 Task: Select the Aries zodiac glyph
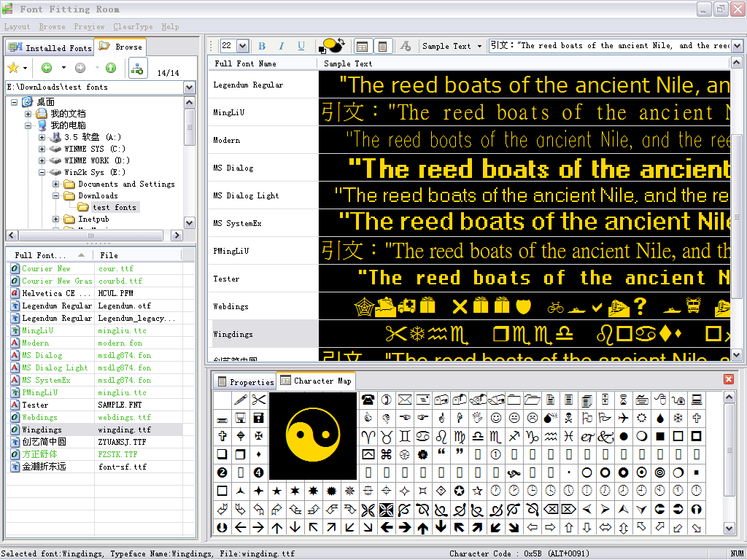[368, 436]
